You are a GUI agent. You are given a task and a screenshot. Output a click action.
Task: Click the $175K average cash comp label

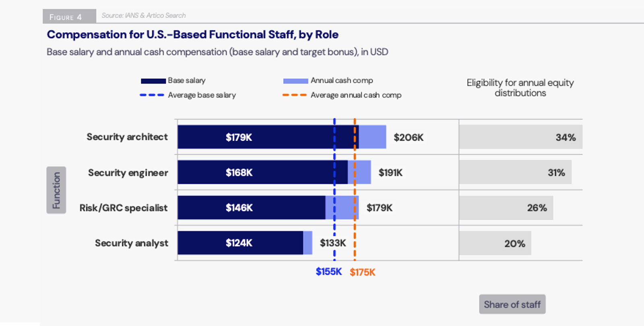(x=362, y=272)
